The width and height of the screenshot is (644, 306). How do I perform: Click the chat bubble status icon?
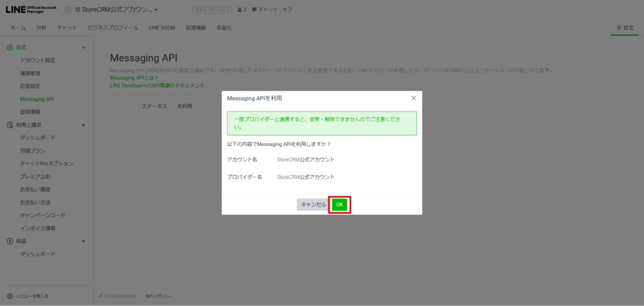coord(254,10)
